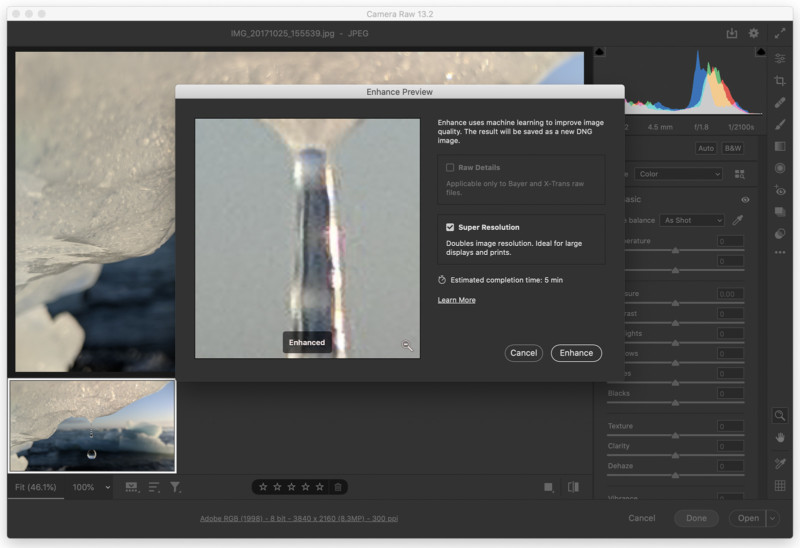Open the Edit sliders panel icon
This screenshot has height=548, width=800.
pos(780,59)
